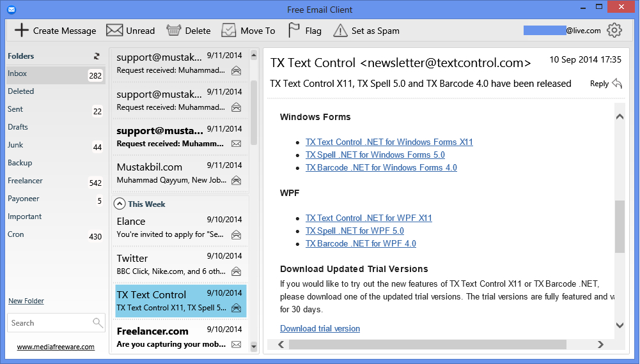
Task: Click the email body horizontal scrollbar thumb
Action: [427, 344]
